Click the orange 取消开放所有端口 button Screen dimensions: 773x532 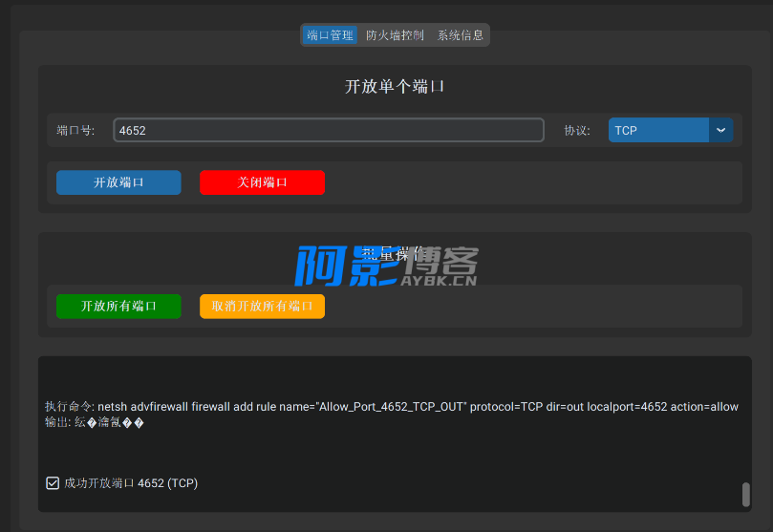tap(262, 307)
